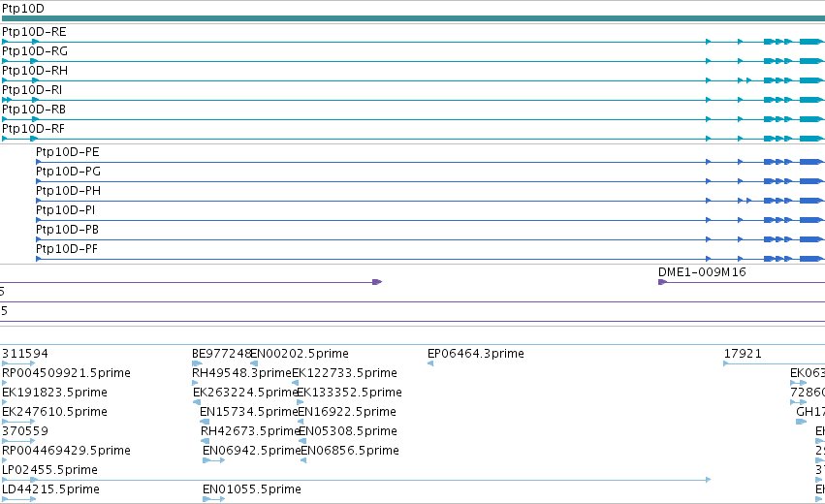Select EST EK122733.5prime

pos(344,373)
